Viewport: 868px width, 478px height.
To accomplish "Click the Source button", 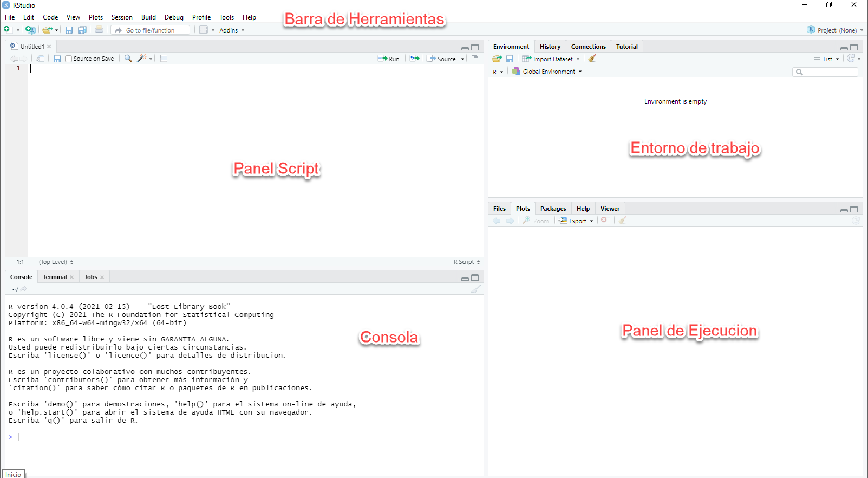I will (442, 59).
